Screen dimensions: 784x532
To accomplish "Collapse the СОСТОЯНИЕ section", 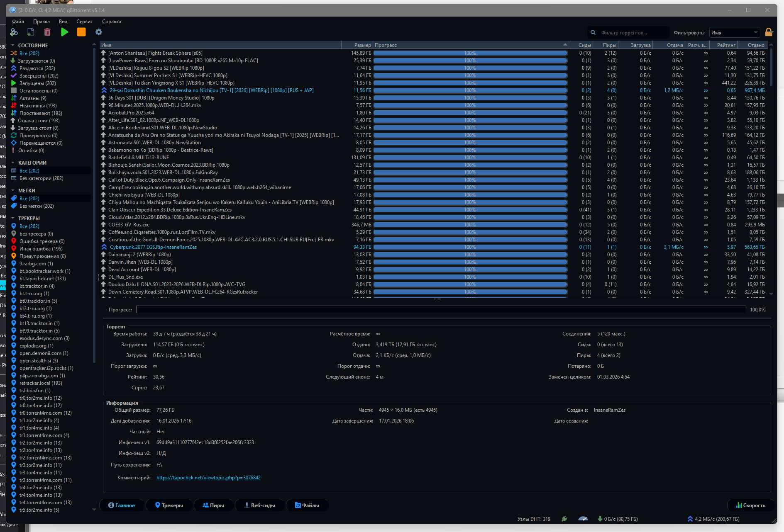I will pyautogui.click(x=13, y=46).
